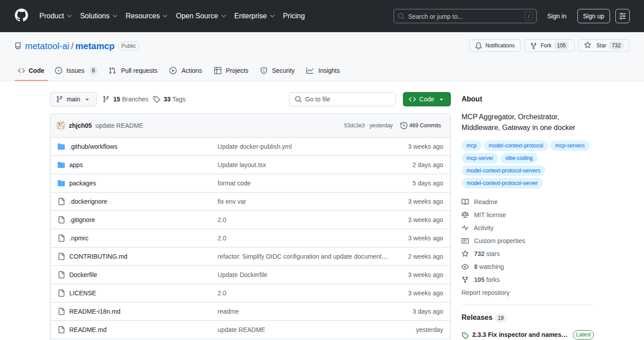Click the book icon next to Readme

(x=465, y=202)
